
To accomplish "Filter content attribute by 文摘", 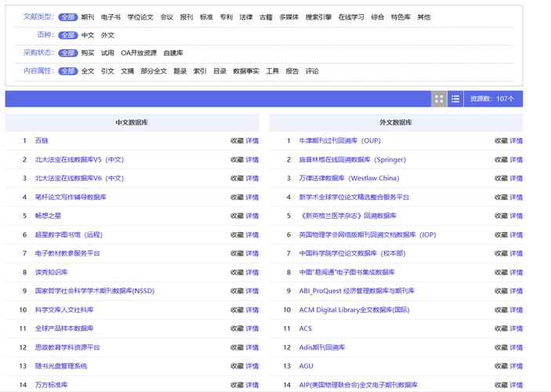I will pyautogui.click(x=127, y=71).
